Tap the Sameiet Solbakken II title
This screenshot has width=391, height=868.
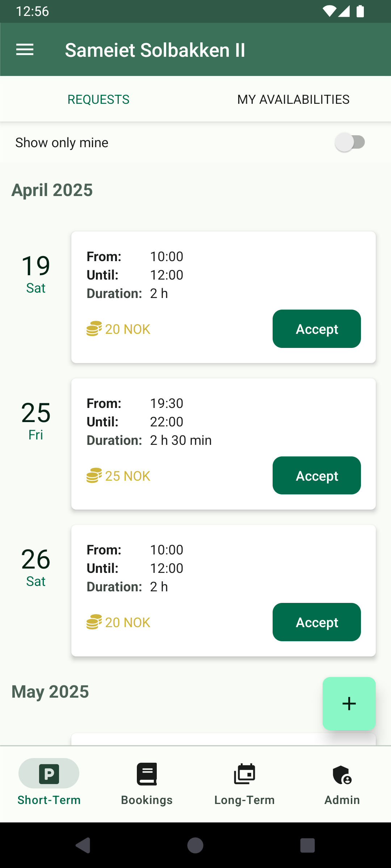click(155, 50)
